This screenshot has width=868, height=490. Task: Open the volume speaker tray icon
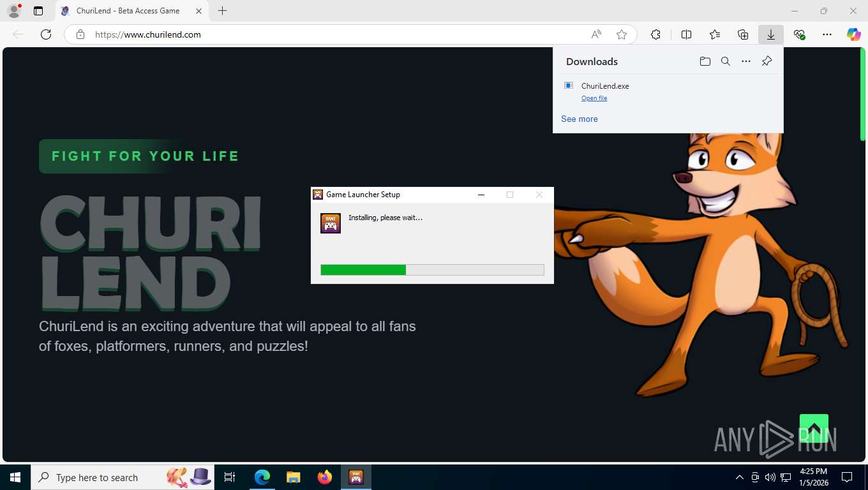770,477
